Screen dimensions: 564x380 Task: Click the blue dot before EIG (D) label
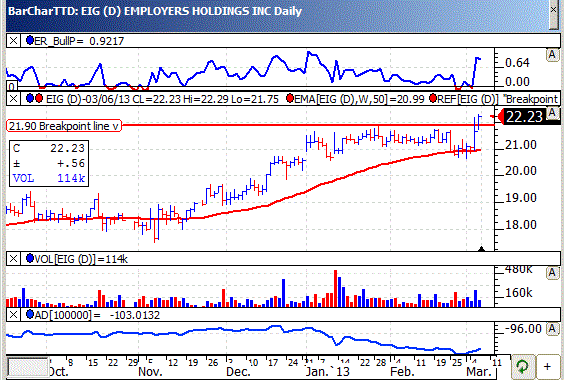coord(30,98)
